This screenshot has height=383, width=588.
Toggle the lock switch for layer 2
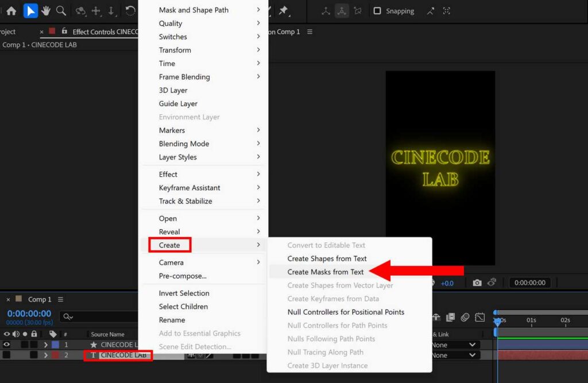[x=34, y=355]
